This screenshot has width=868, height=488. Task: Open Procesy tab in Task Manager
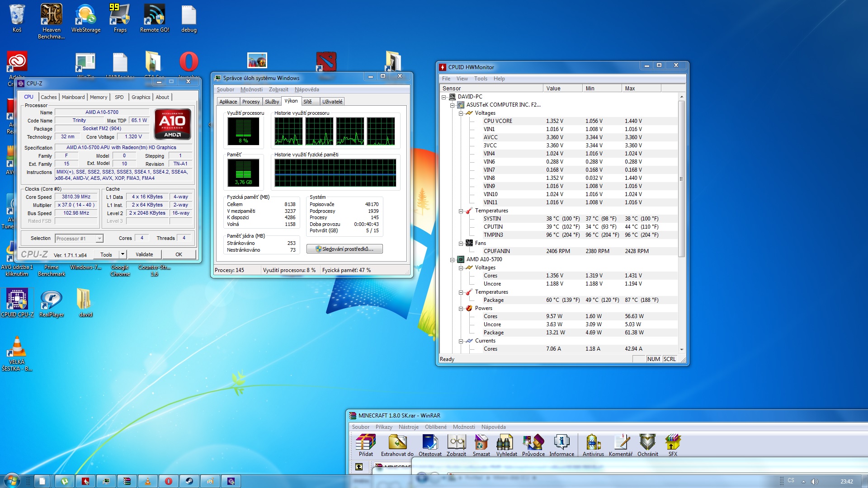(251, 102)
